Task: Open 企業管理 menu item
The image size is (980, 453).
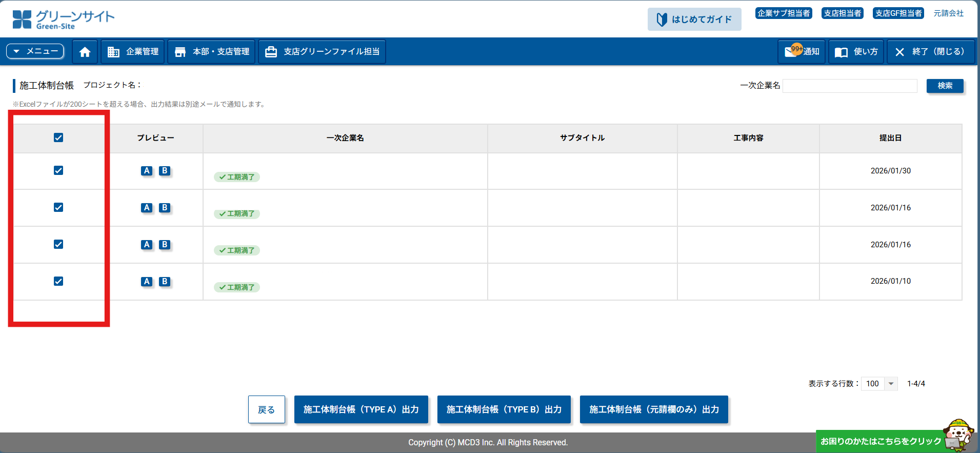Action: pos(133,52)
